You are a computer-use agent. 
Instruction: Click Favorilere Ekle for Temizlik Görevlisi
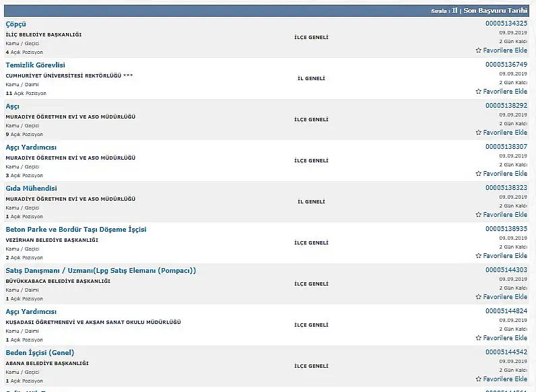click(x=505, y=92)
